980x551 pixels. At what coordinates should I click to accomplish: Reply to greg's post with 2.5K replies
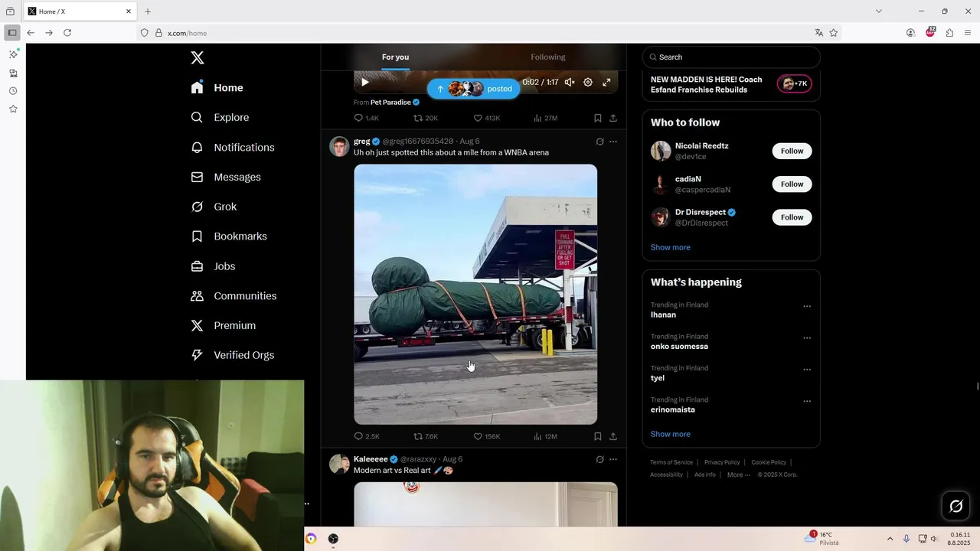(367, 437)
